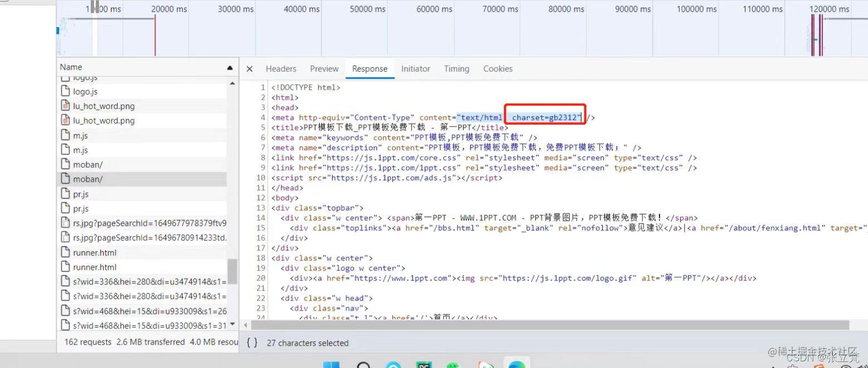Click Microsoft Edge in the taskbar
Image resolution: width=868 pixels, height=368 pixels.
[x=516, y=365]
